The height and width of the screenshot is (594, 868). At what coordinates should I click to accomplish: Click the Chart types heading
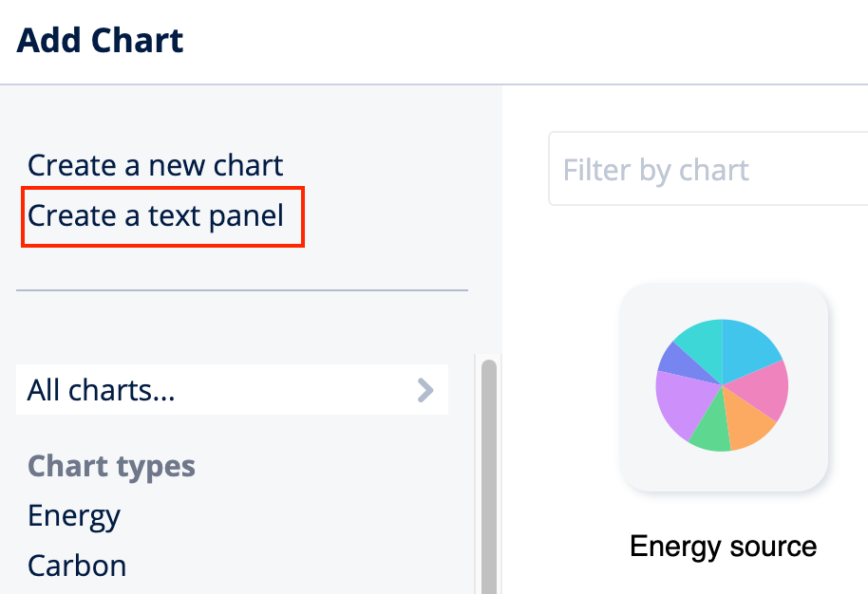point(111,466)
